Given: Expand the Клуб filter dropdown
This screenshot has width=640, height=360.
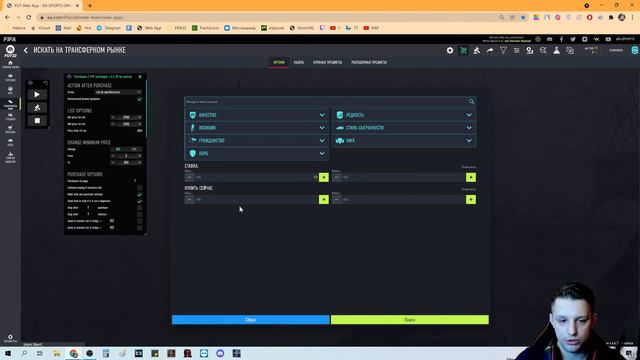Looking at the screenshot, I should [256, 153].
